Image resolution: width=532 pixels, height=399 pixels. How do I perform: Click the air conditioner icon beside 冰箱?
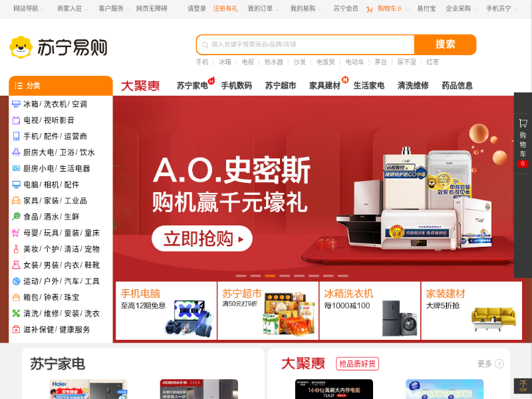pyautogui.click(x=16, y=104)
